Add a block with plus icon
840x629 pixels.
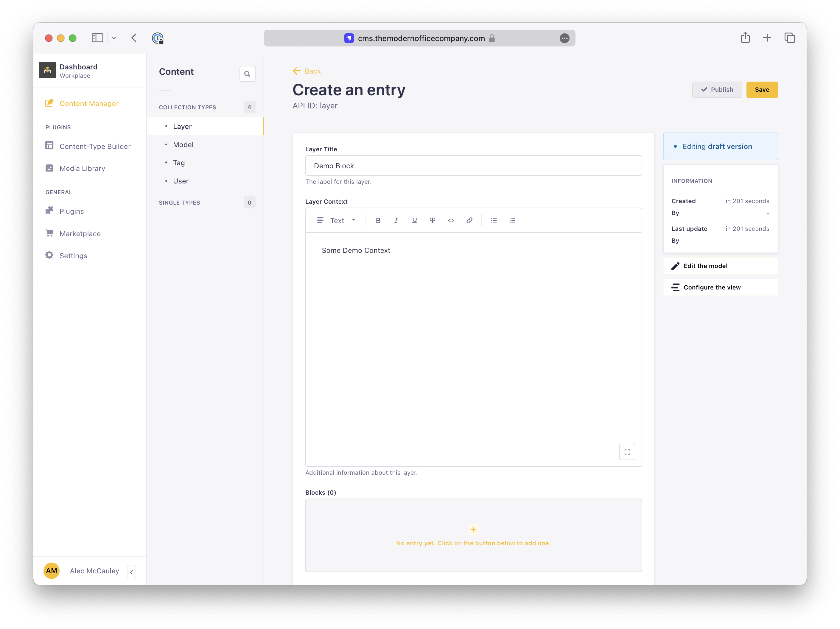pyautogui.click(x=474, y=530)
